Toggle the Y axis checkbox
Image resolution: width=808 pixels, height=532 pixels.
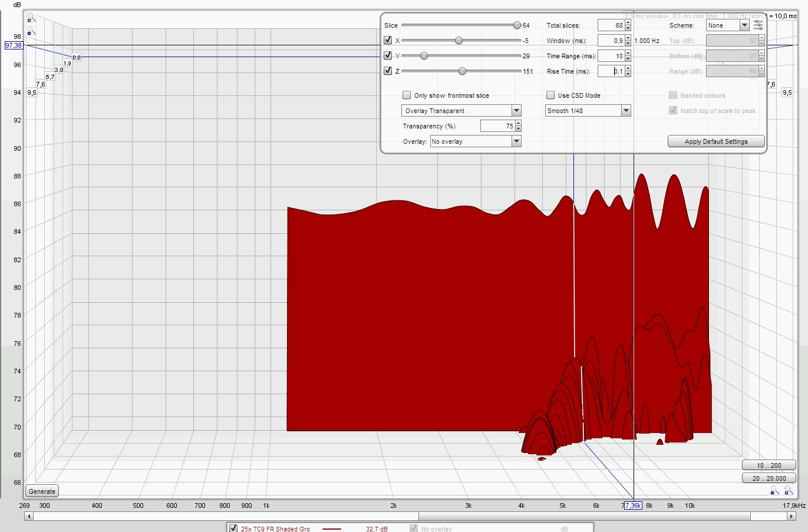[x=388, y=55]
